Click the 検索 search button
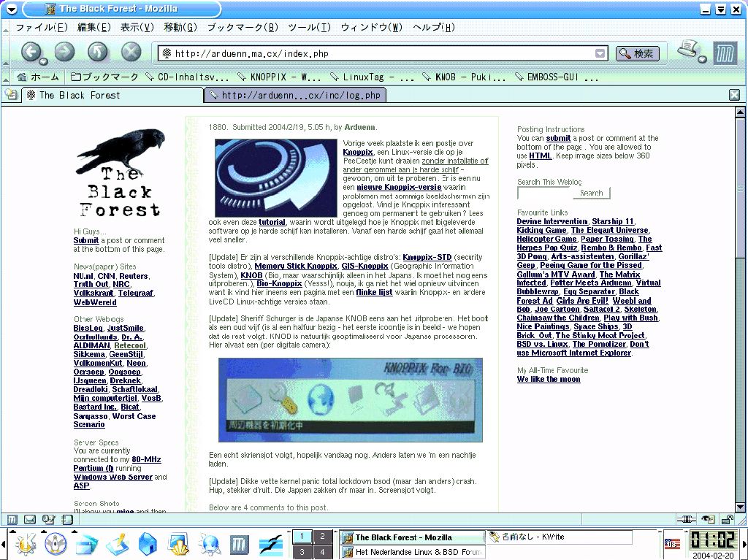 (x=637, y=53)
